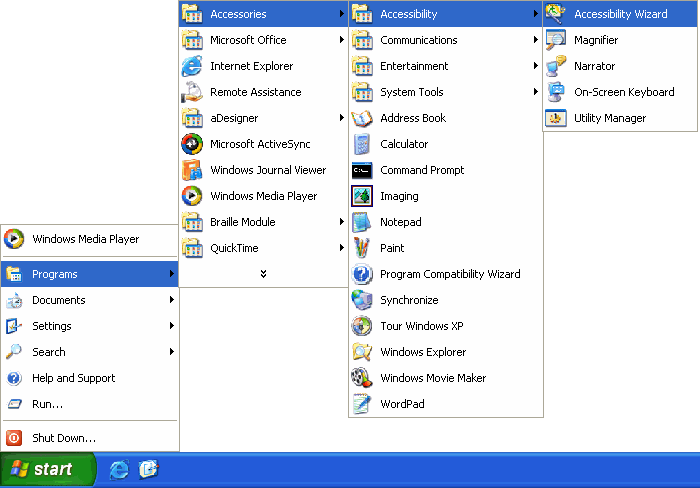The height and width of the screenshot is (488, 700).
Task: Expand the System Tools submenu arrow
Action: [535, 92]
